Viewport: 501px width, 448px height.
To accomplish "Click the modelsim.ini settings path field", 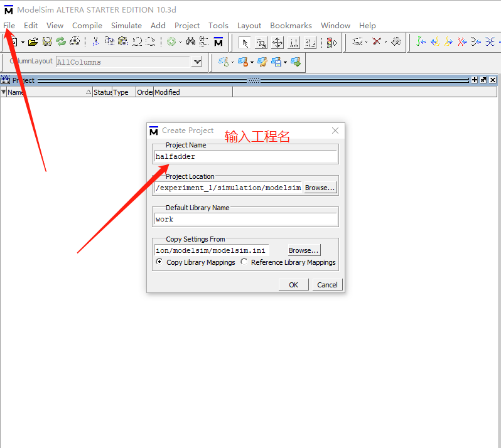I will [211, 250].
